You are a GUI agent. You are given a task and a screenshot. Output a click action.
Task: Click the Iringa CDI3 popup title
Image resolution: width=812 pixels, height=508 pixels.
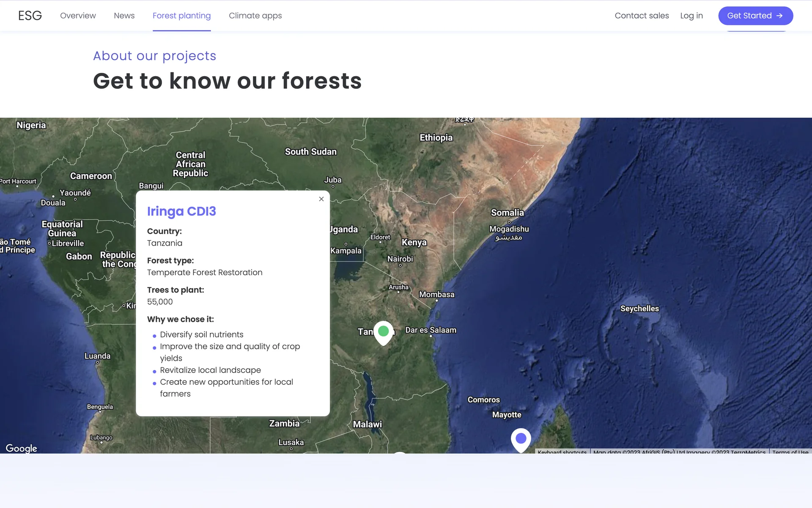(x=181, y=211)
